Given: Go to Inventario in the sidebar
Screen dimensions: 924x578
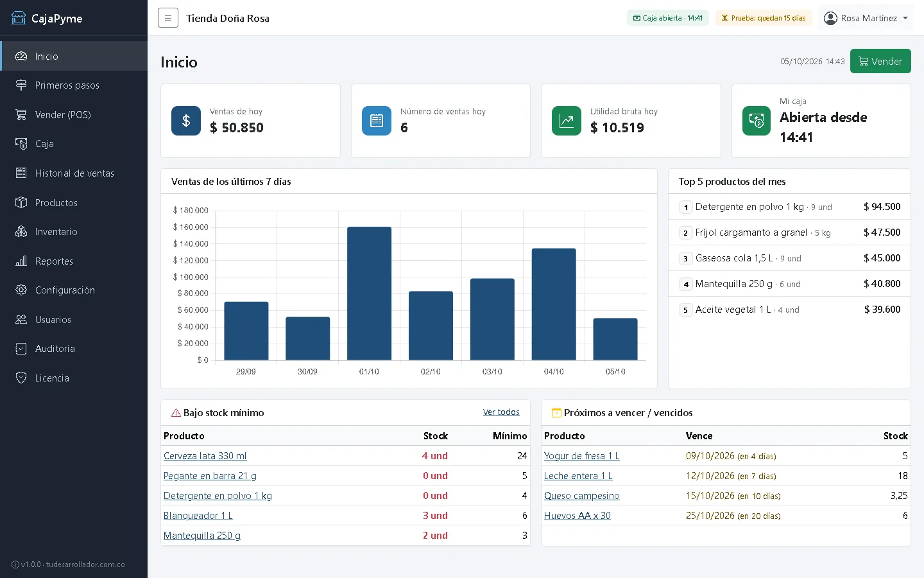Looking at the screenshot, I should pyautogui.click(x=74, y=231).
